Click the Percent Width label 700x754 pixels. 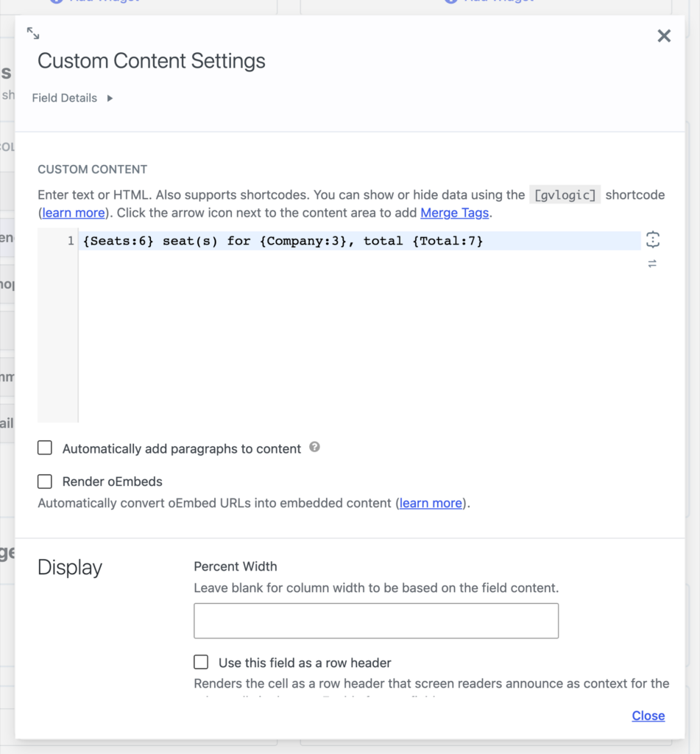point(235,566)
